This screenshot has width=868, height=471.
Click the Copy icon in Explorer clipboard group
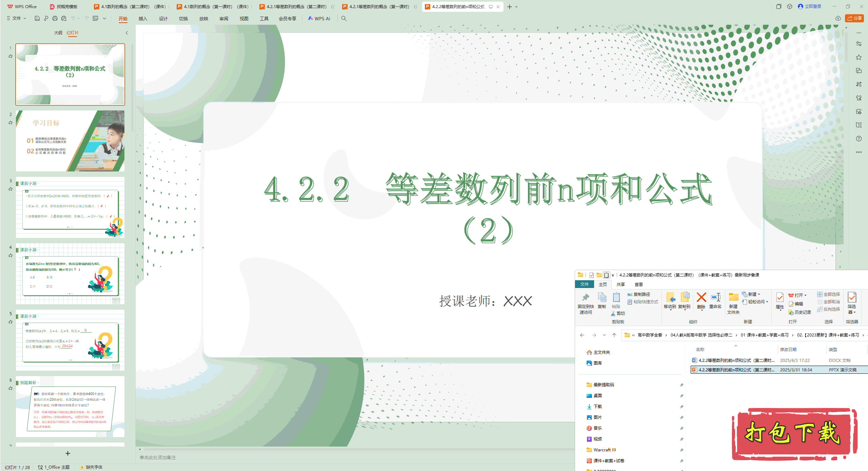pyautogui.click(x=602, y=301)
